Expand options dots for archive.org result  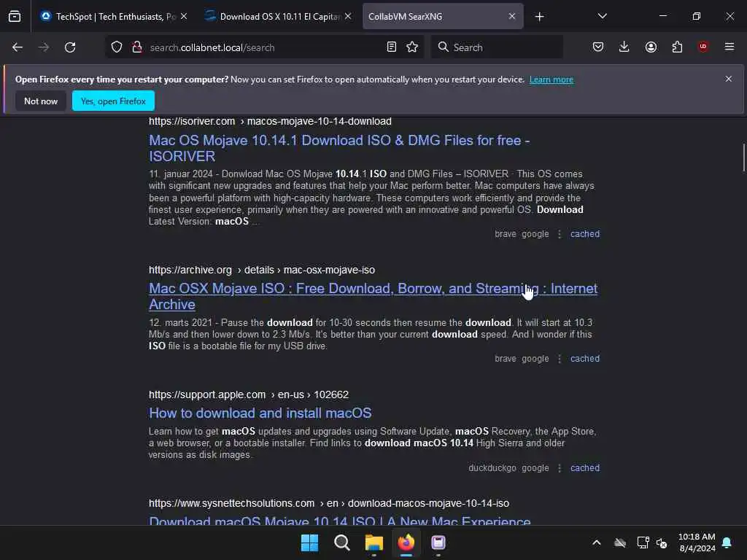click(560, 359)
